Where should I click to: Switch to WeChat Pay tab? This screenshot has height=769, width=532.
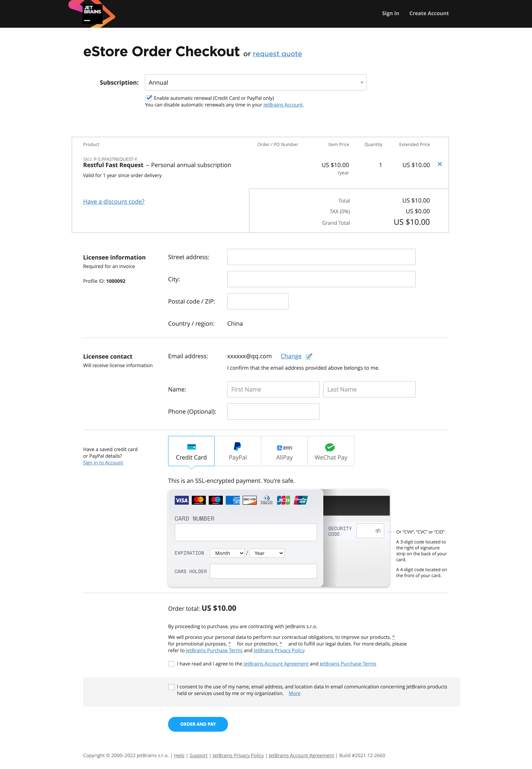pyautogui.click(x=331, y=451)
